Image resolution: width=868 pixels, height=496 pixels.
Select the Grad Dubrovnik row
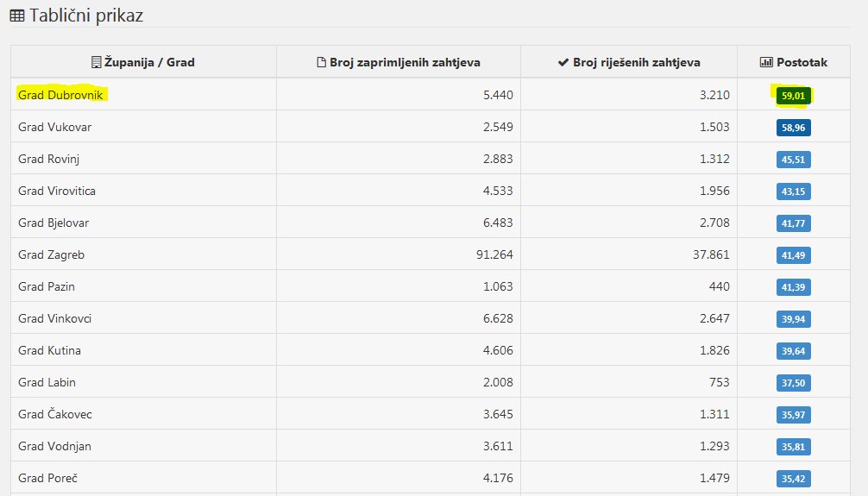tap(61, 95)
